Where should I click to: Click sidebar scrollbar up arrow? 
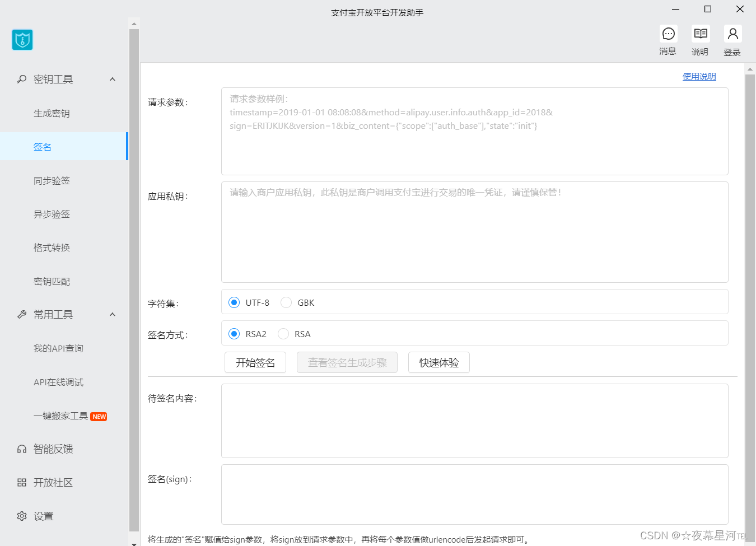point(134,24)
